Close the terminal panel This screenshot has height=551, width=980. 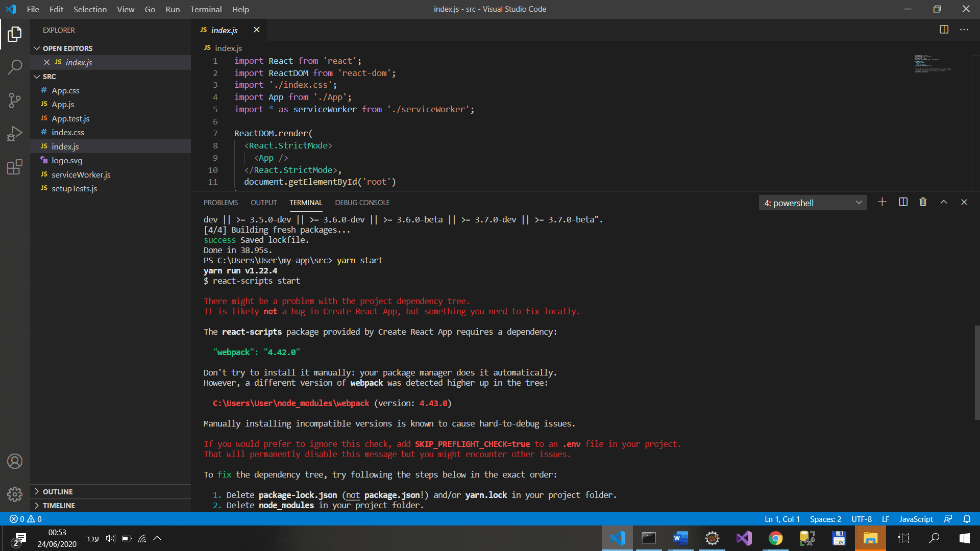[964, 202]
